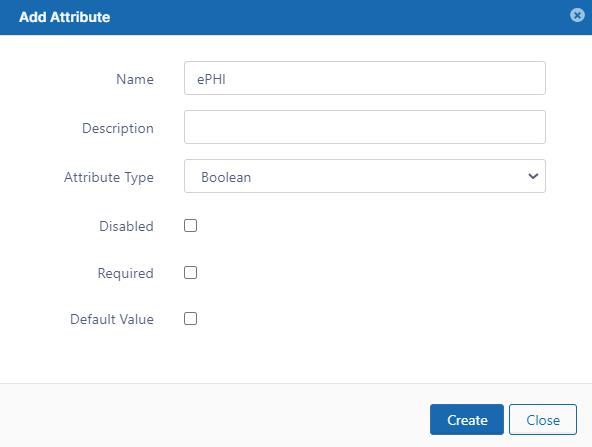Open the Attribute Type dropdown showing Boolean
Image resolution: width=592 pixels, height=447 pixels.
[365, 176]
